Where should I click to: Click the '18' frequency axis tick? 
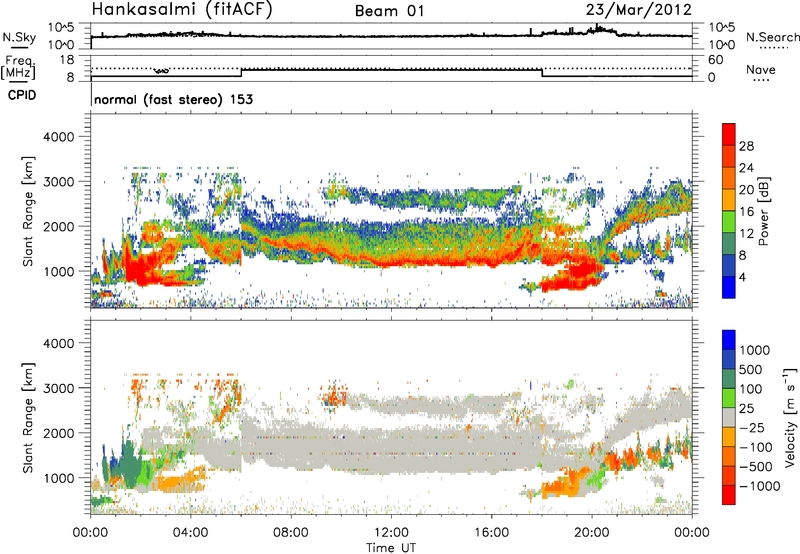click(x=66, y=60)
